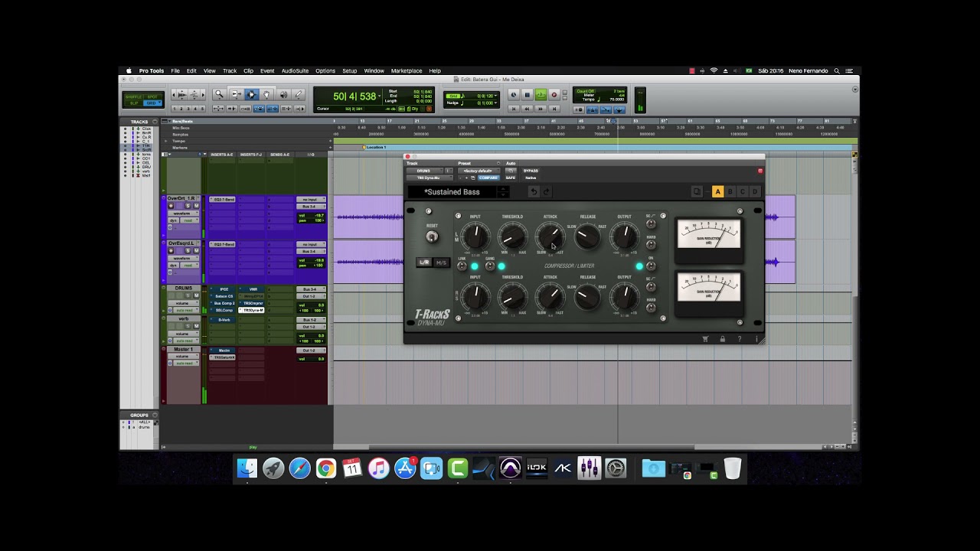Click the lower channel Output knob

pos(625,297)
